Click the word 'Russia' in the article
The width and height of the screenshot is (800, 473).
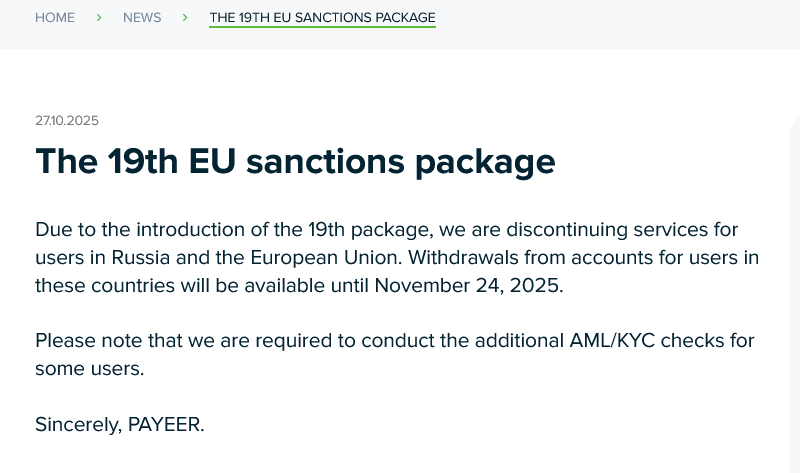pos(140,258)
